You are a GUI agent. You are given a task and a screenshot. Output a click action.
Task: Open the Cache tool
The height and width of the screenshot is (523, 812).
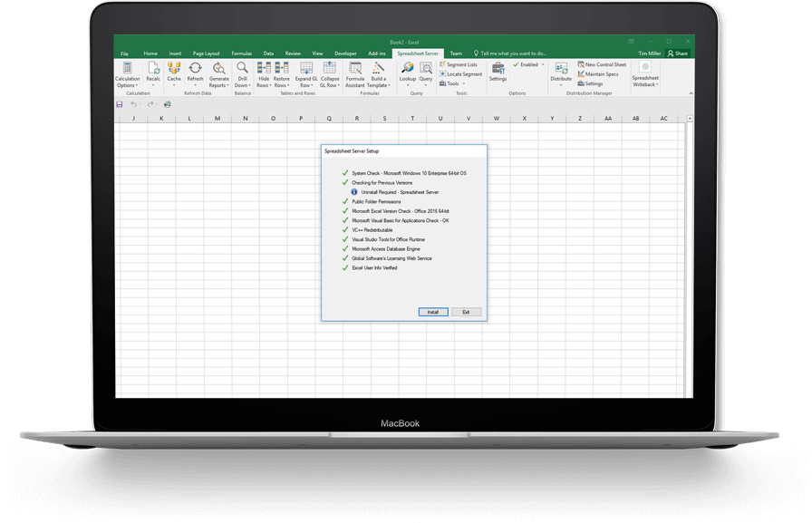(x=174, y=73)
